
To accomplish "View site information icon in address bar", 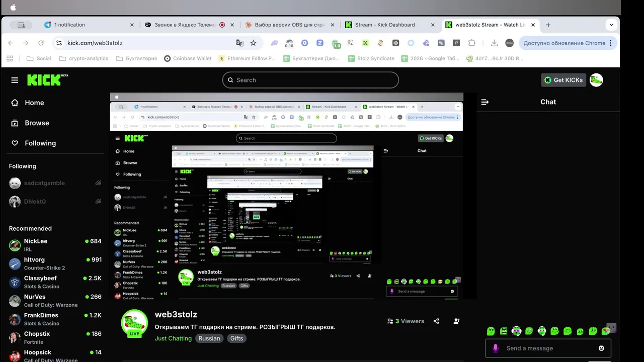I will [59, 43].
